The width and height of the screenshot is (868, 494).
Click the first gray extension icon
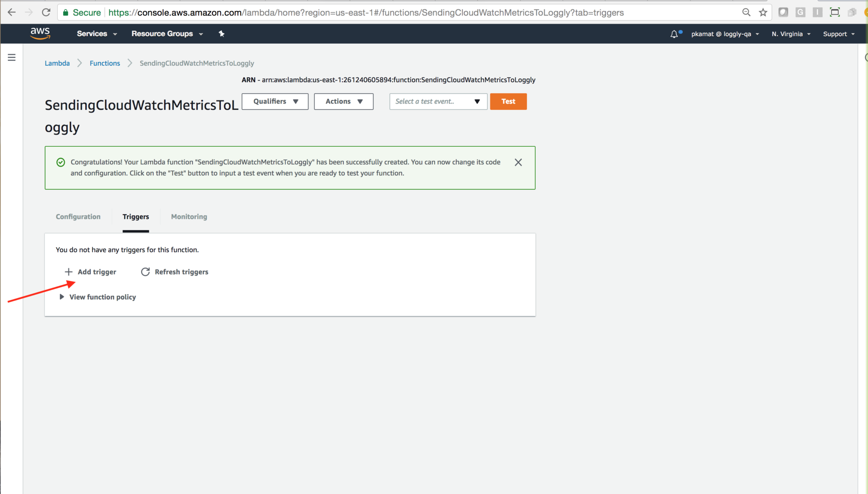[x=783, y=12]
